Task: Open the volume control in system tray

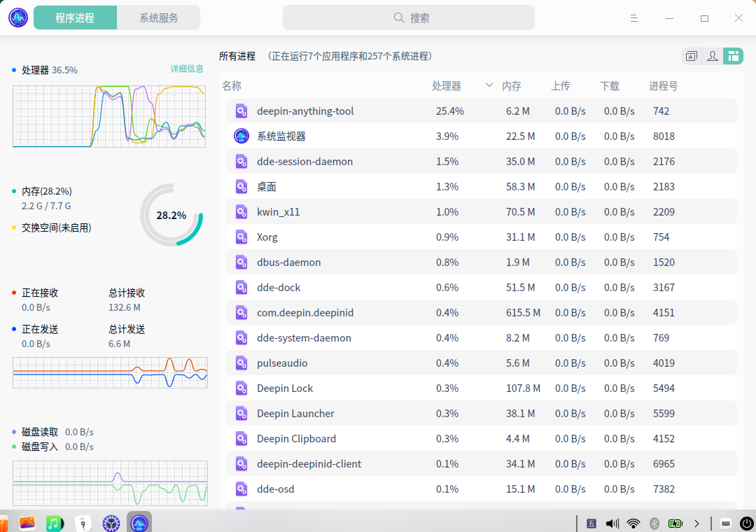Action: point(612,523)
